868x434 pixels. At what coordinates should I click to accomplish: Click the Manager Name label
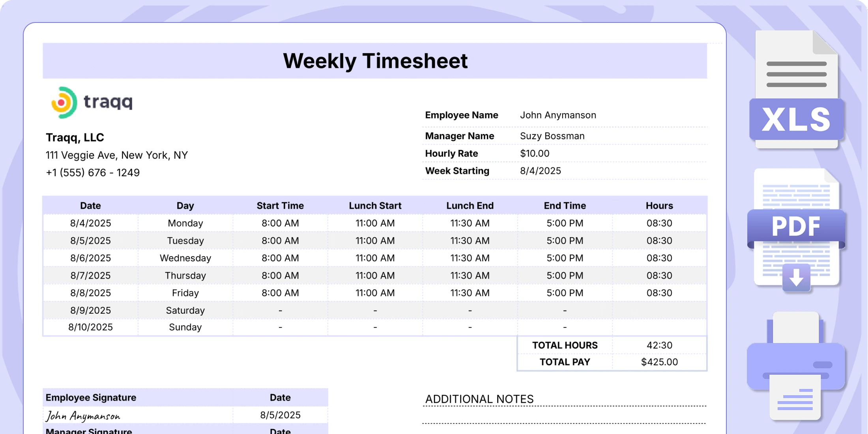pyautogui.click(x=460, y=136)
